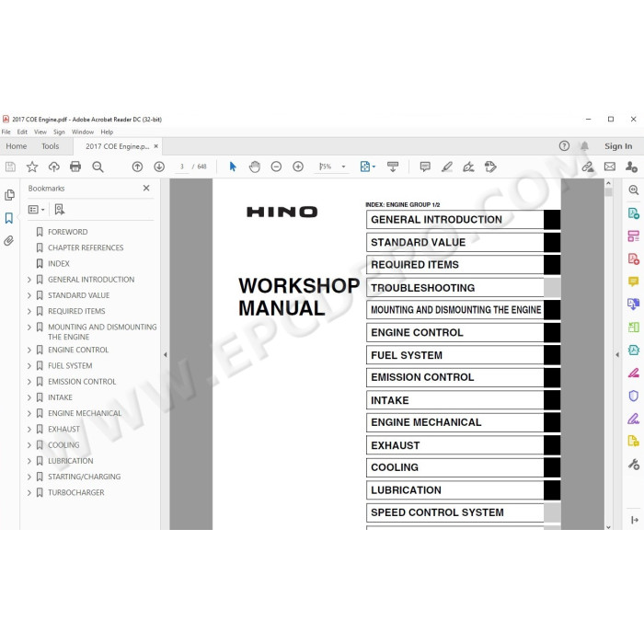Close the Bookmarks panel

[146, 188]
